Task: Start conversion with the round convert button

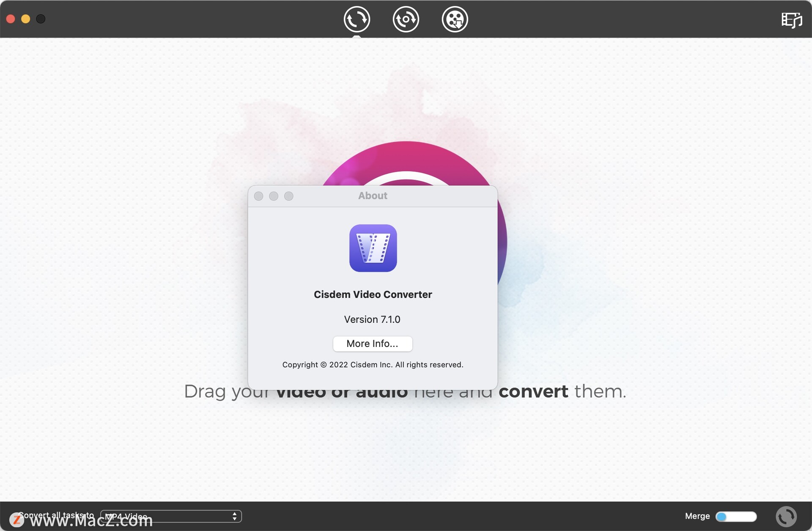Action: 786,517
